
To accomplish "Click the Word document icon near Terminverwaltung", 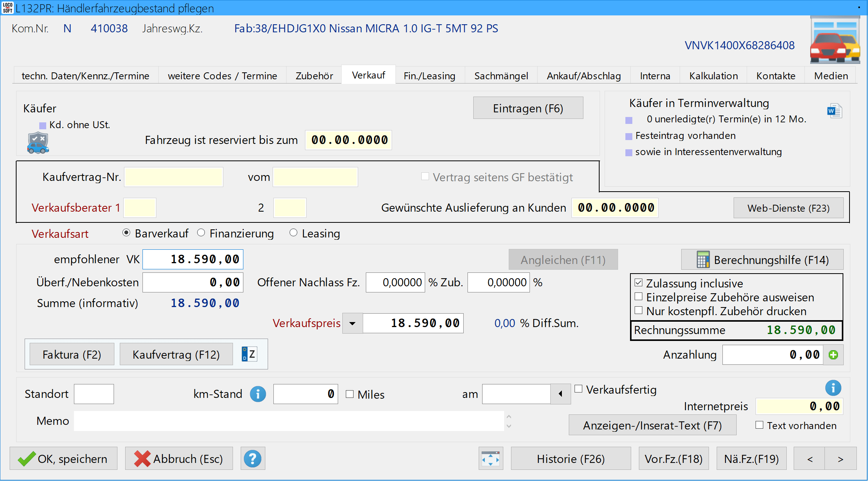I will [x=834, y=111].
